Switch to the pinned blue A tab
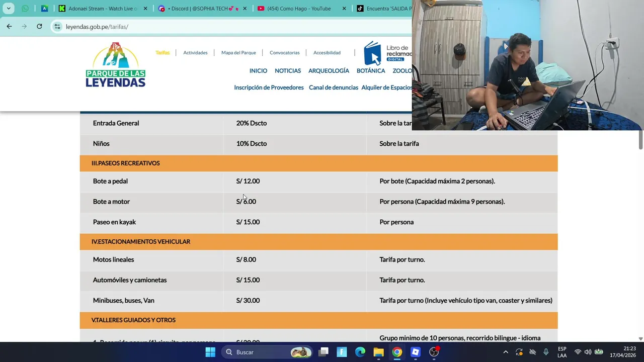Image resolution: width=644 pixels, height=362 pixels. (44, 9)
